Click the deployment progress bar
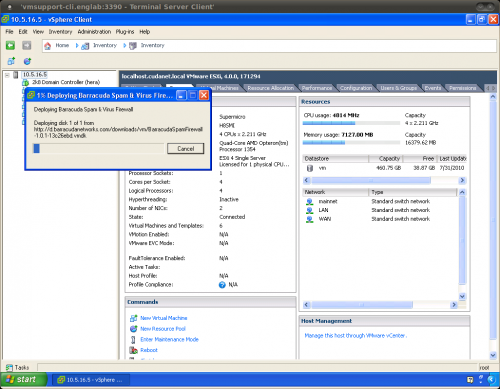The height and width of the screenshot is (389, 500). coord(99,149)
